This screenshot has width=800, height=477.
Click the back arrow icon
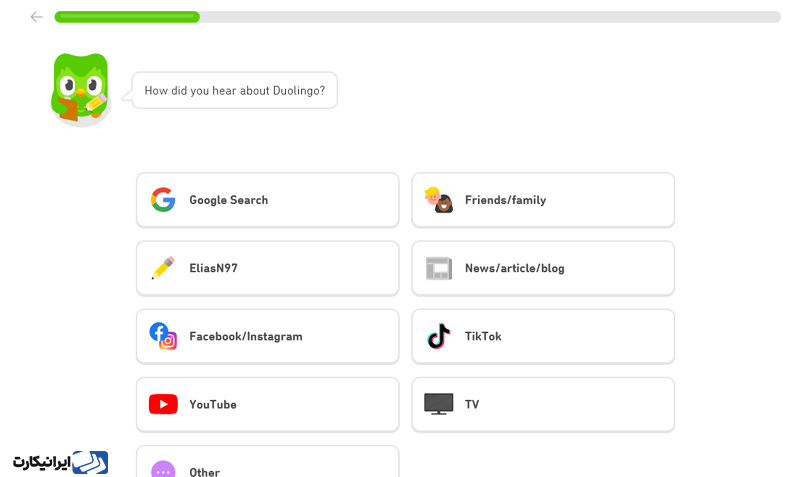[36, 17]
